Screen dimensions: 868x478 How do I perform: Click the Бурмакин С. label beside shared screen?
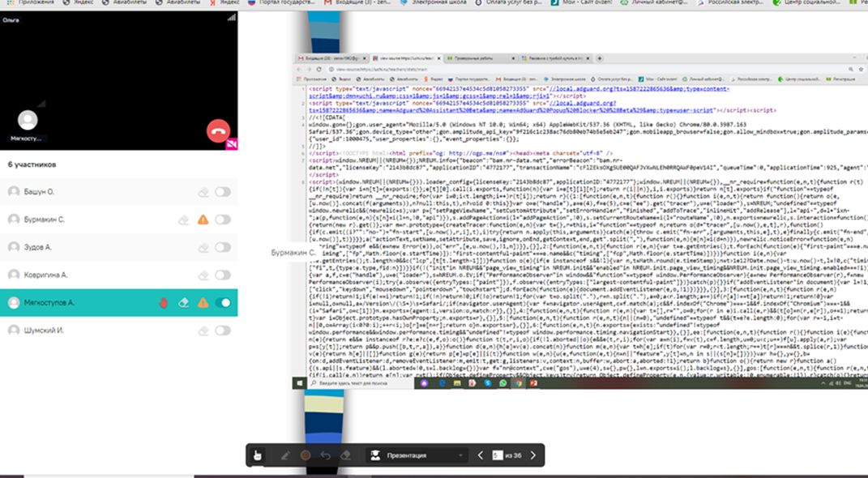293,252
